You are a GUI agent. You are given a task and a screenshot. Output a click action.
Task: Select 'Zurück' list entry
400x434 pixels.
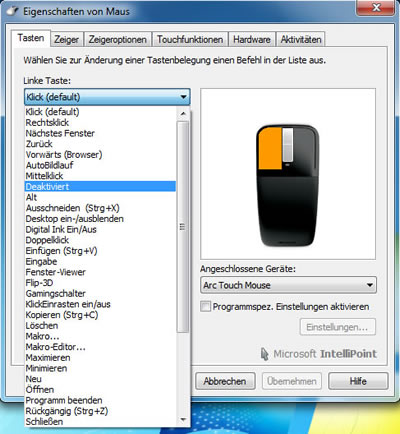[100, 144]
